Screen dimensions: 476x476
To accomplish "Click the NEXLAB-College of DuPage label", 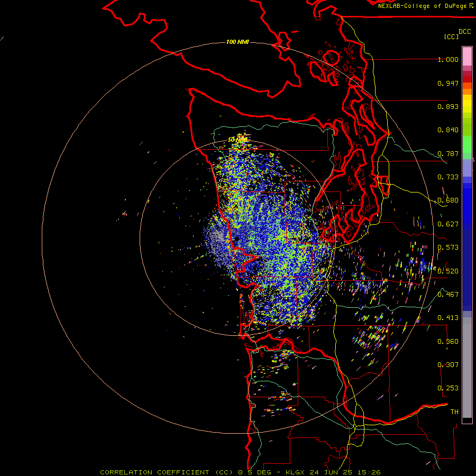I will 426,6.
